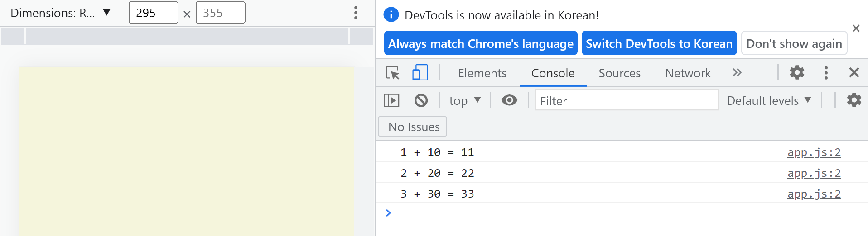Viewport: 868px width, 236px height.
Task: Click the No Issues button
Action: (413, 127)
